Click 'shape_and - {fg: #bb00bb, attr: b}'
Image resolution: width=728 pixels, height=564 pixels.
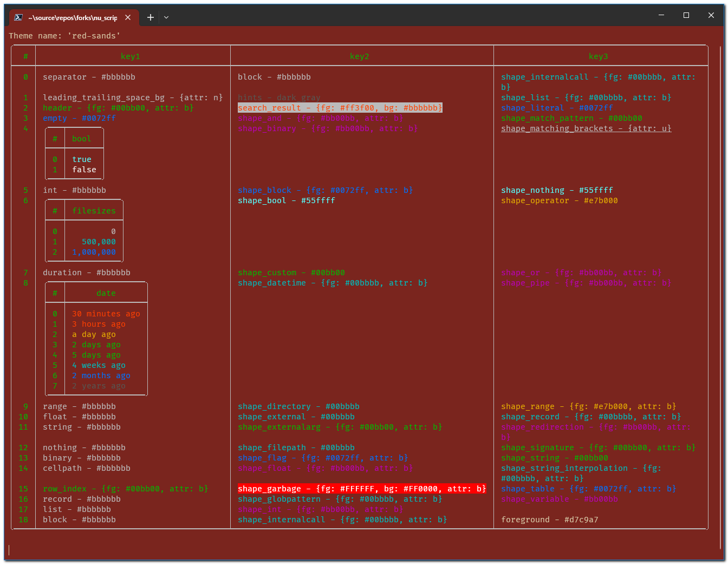321,118
